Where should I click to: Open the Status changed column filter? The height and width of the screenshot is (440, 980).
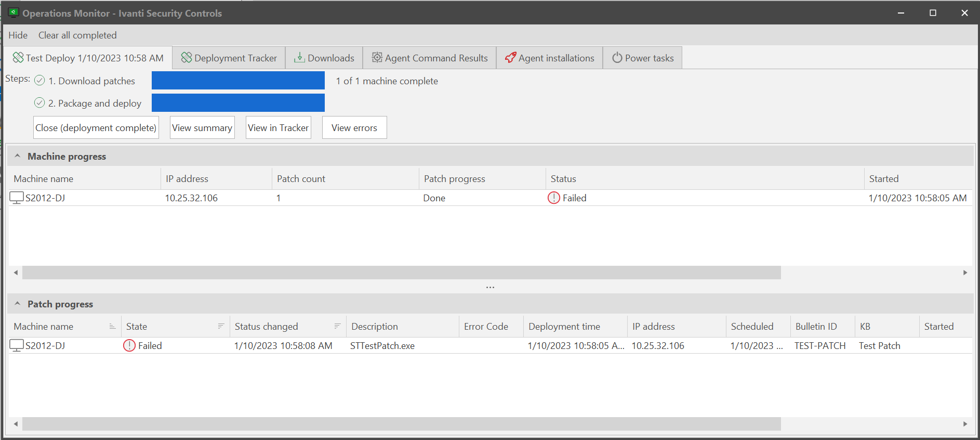coord(337,326)
